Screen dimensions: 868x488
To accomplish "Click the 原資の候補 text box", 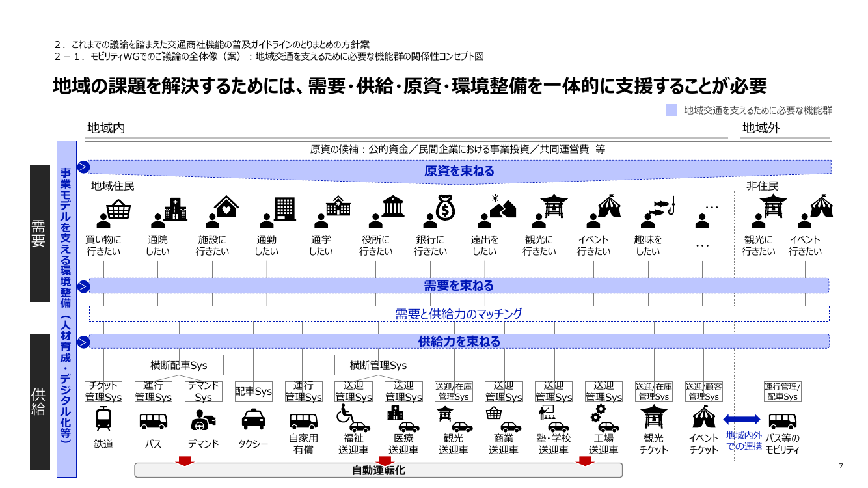I will 458,149.
